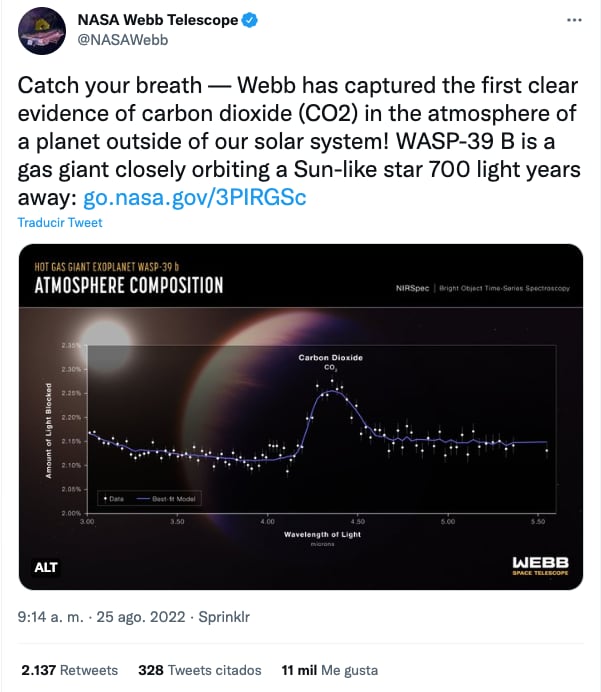View the 11 mil Me gusta list
Viewport: 601px width, 692px height.
(330, 670)
